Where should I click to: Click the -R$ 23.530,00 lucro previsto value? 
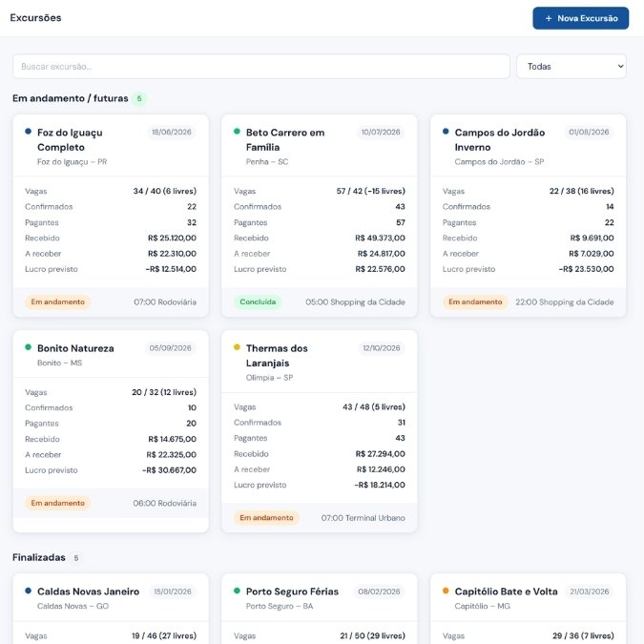pyautogui.click(x=586, y=269)
